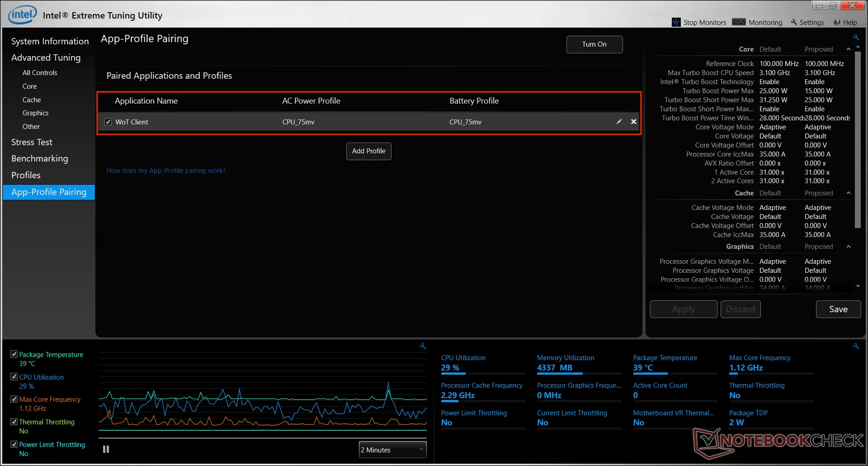Image resolution: width=868 pixels, height=466 pixels.
Task: Uncheck the WoT Client checkbox
Action: point(108,122)
